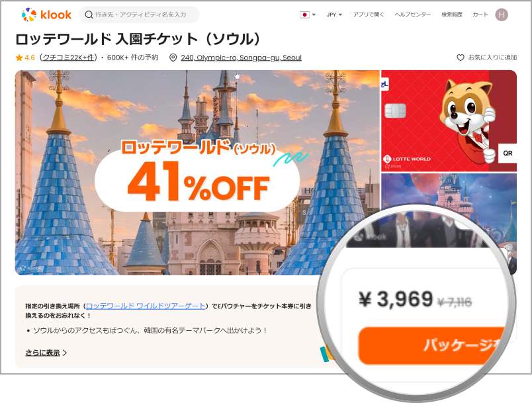Toggle the heart favorite icon

[x=460, y=58]
